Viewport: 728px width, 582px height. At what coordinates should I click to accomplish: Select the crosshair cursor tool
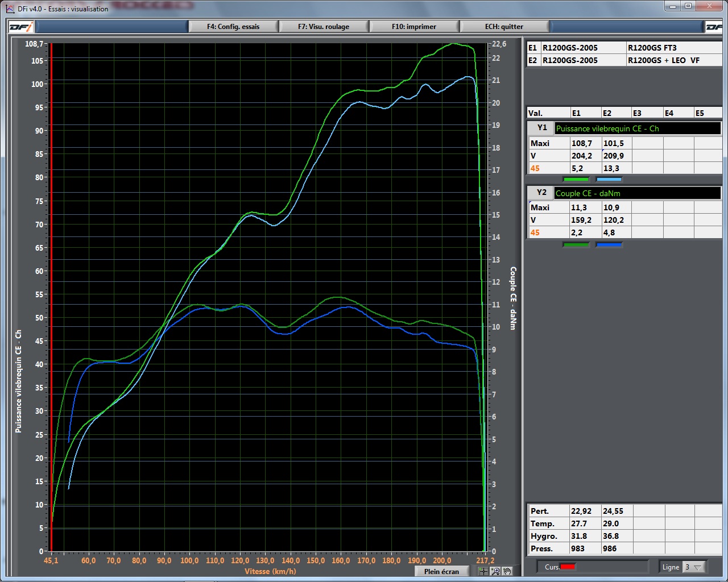click(x=483, y=571)
